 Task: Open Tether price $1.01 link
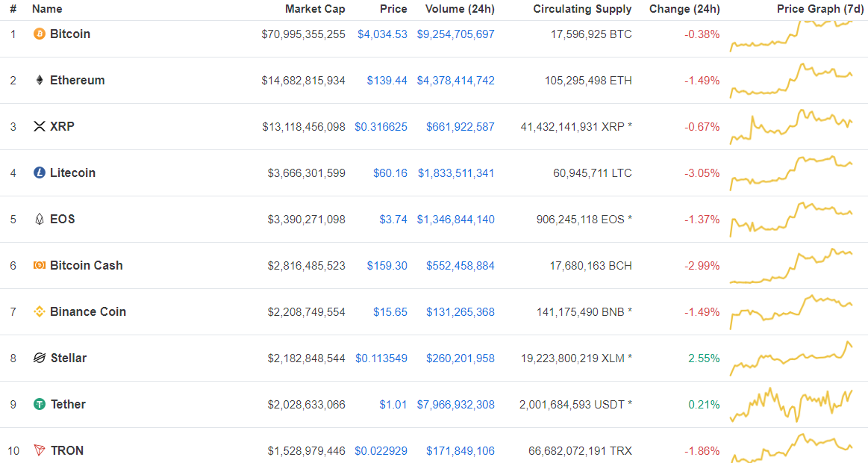(393, 404)
